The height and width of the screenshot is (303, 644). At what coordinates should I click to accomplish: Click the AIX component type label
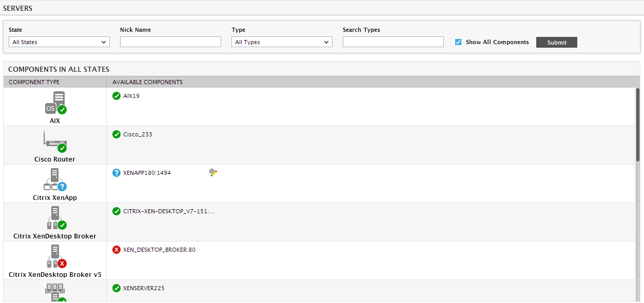pyautogui.click(x=55, y=121)
